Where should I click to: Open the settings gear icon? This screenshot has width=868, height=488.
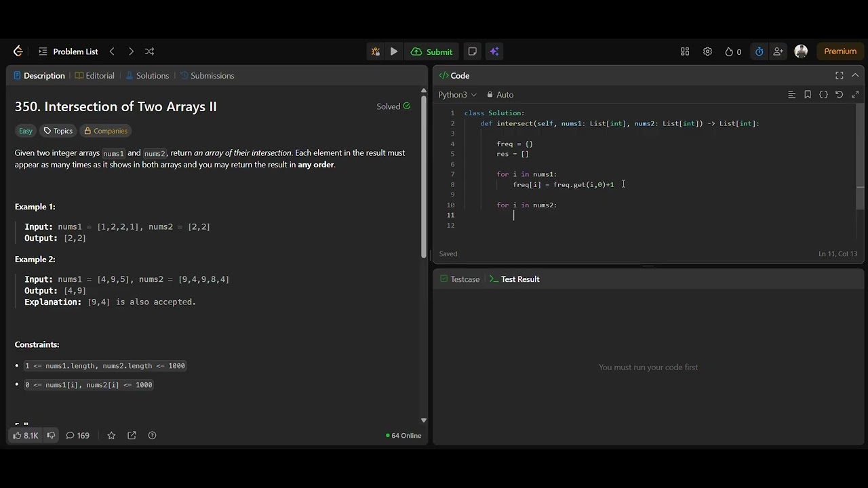[707, 52]
